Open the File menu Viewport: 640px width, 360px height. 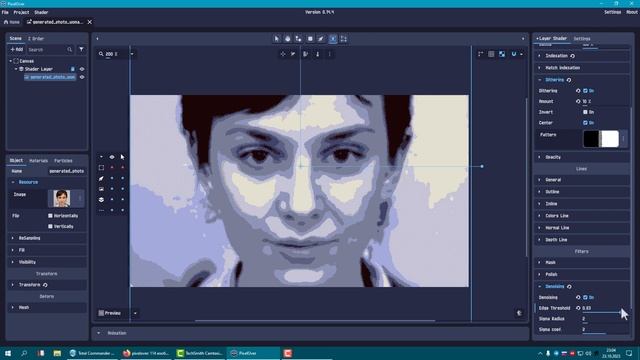(5, 12)
